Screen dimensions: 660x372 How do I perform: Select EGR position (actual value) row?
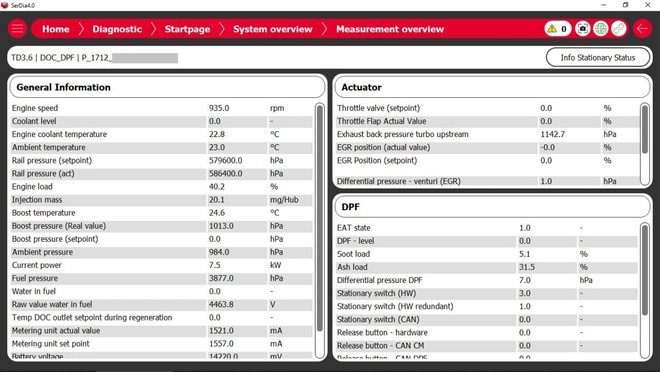point(487,147)
